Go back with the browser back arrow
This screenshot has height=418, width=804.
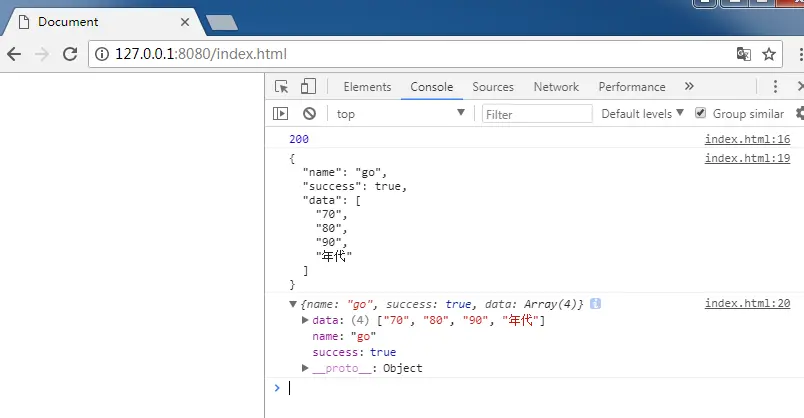(x=14, y=54)
